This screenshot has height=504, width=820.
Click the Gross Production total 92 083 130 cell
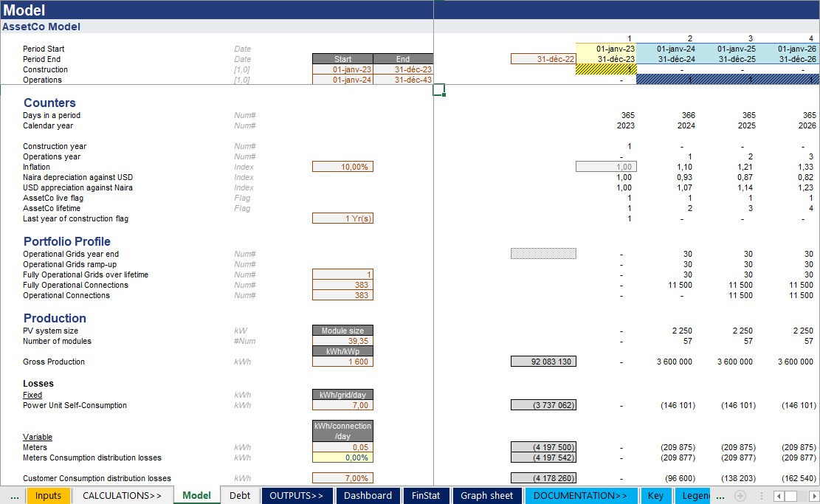coord(543,362)
